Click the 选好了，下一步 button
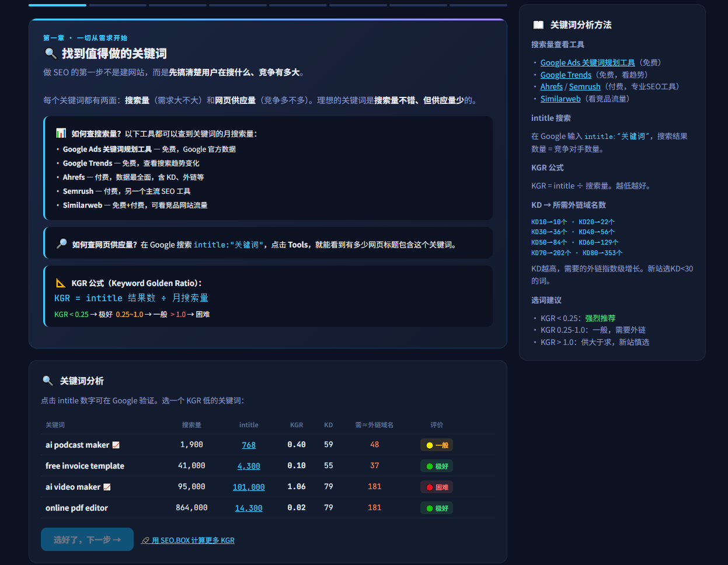Screen dimensions: 728x565 [x=87, y=539]
